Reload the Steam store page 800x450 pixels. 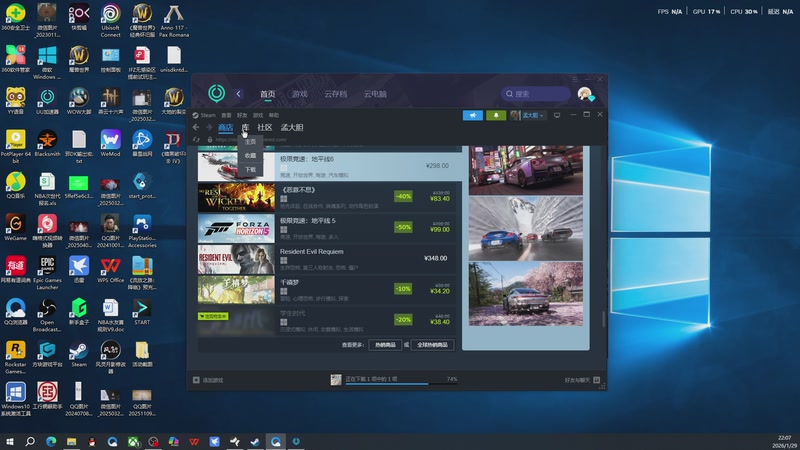pos(196,139)
